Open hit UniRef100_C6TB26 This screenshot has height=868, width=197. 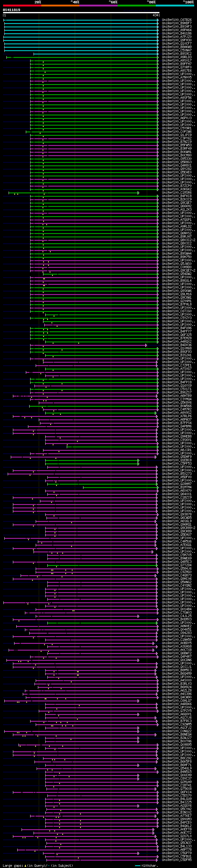pyautogui.click(x=177, y=20)
